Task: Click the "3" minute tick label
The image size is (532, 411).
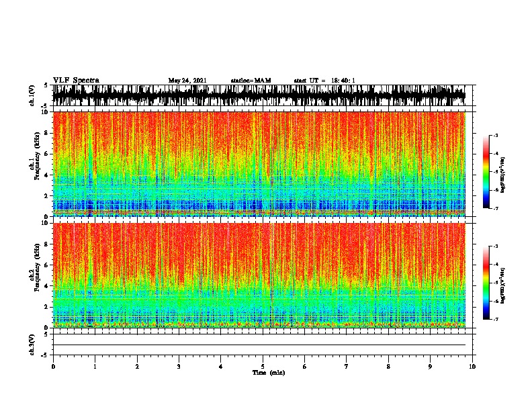Action: (179, 367)
